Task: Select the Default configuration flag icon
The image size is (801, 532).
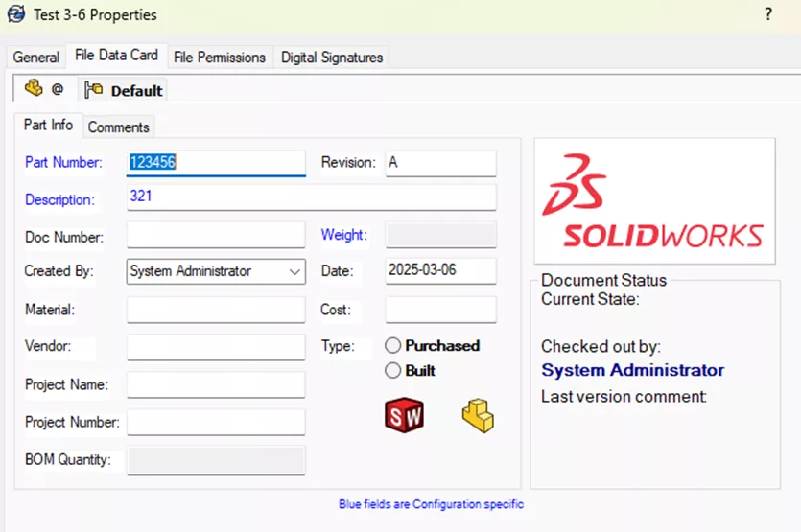Action: [94, 90]
